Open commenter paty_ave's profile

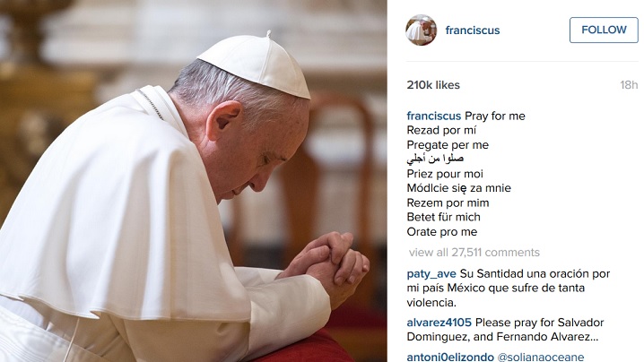pos(431,274)
